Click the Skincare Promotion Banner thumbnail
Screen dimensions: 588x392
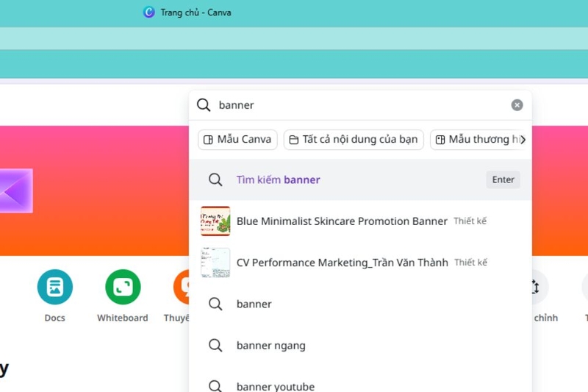pyautogui.click(x=215, y=221)
